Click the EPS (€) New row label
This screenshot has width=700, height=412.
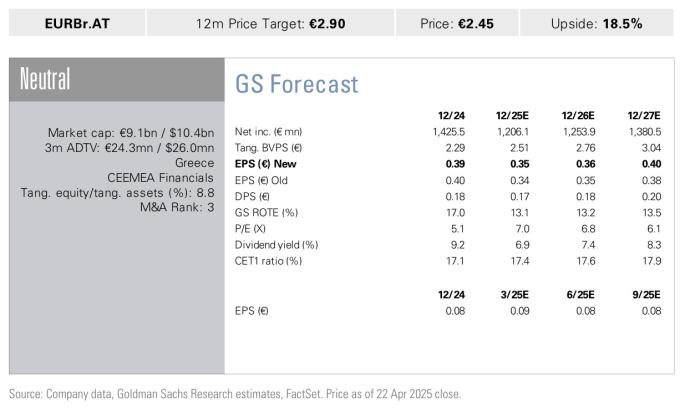click(266, 164)
